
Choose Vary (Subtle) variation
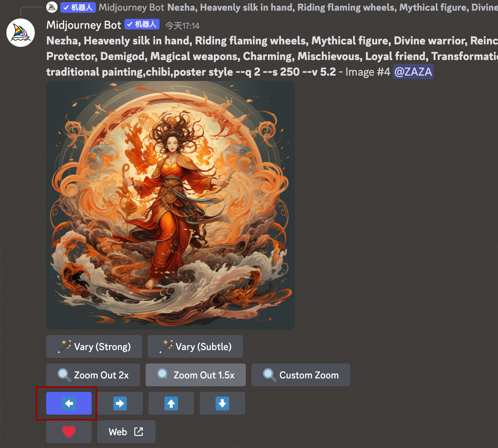(x=195, y=346)
